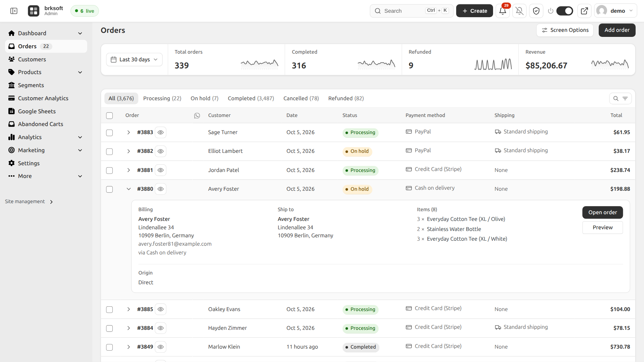Click the Open order button
The image size is (644, 362).
[602, 213]
